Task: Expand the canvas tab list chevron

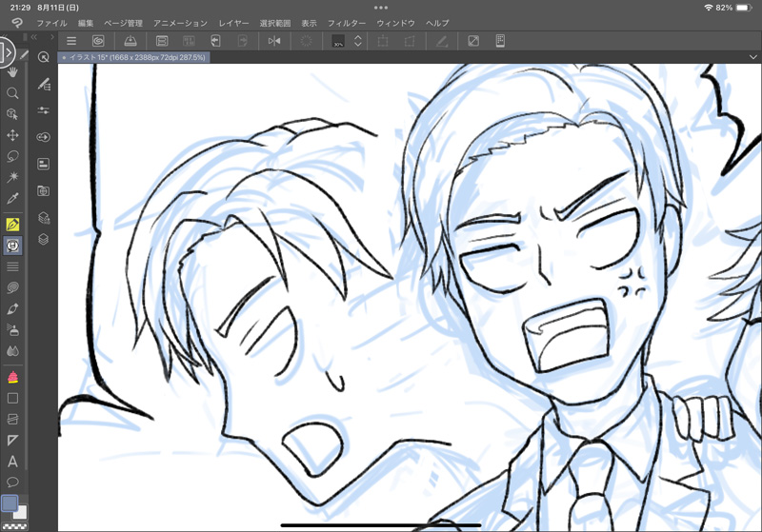Action: pos(752,57)
